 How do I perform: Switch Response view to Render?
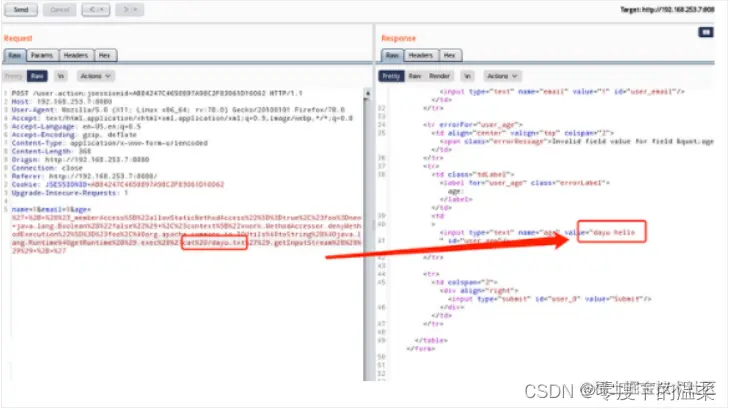click(x=439, y=76)
